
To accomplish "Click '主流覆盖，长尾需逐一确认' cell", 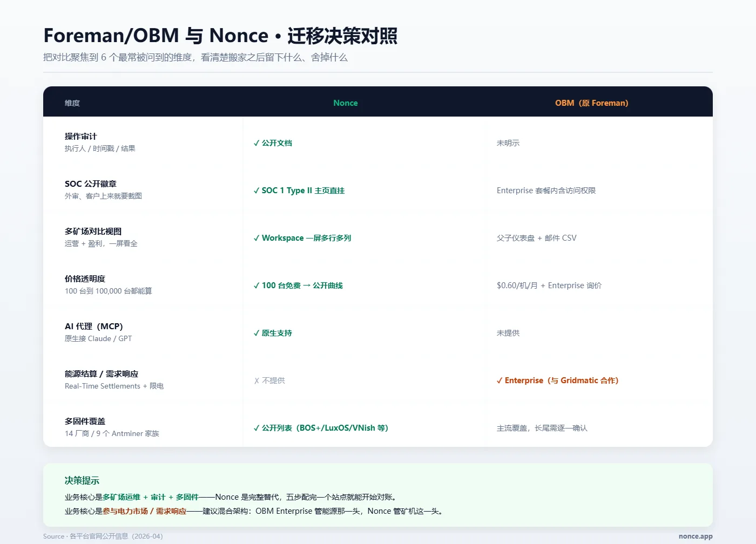I will pos(542,428).
